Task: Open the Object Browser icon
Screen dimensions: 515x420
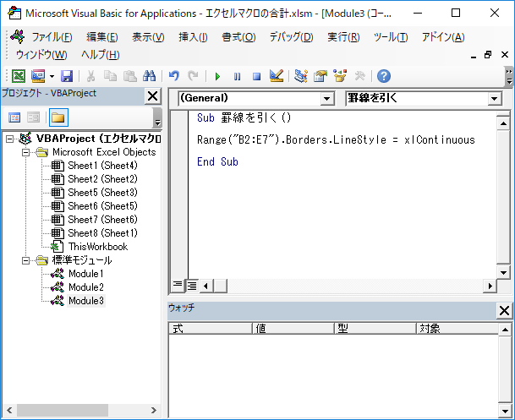Action: pos(340,76)
